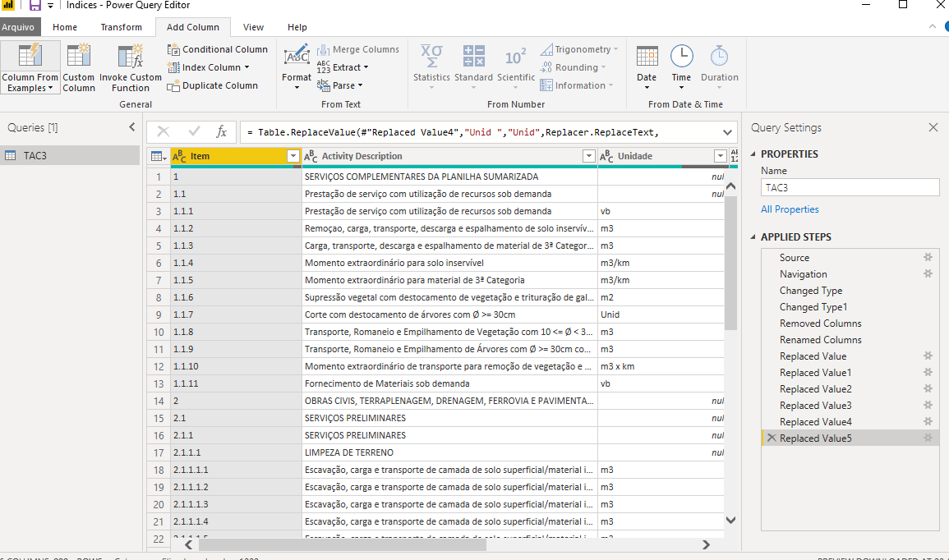
Task: Select the Add Column tab
Action: coord(192,27)
